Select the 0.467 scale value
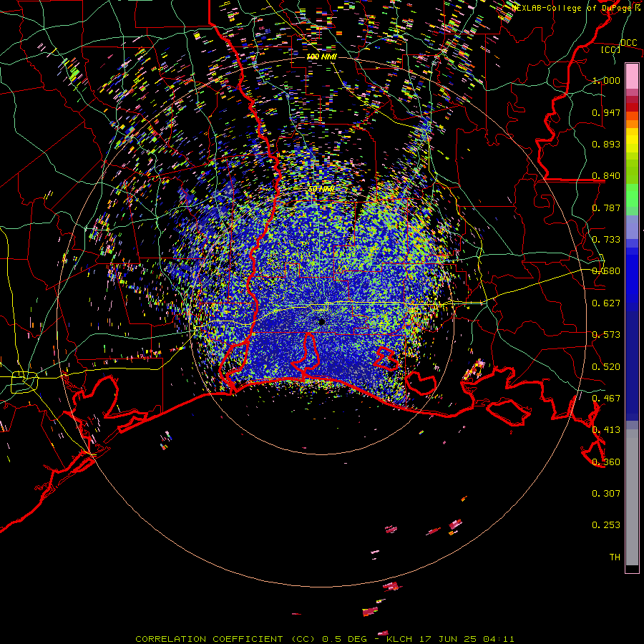Viewport: 644px width, 644px height. [x=606, y=399]
